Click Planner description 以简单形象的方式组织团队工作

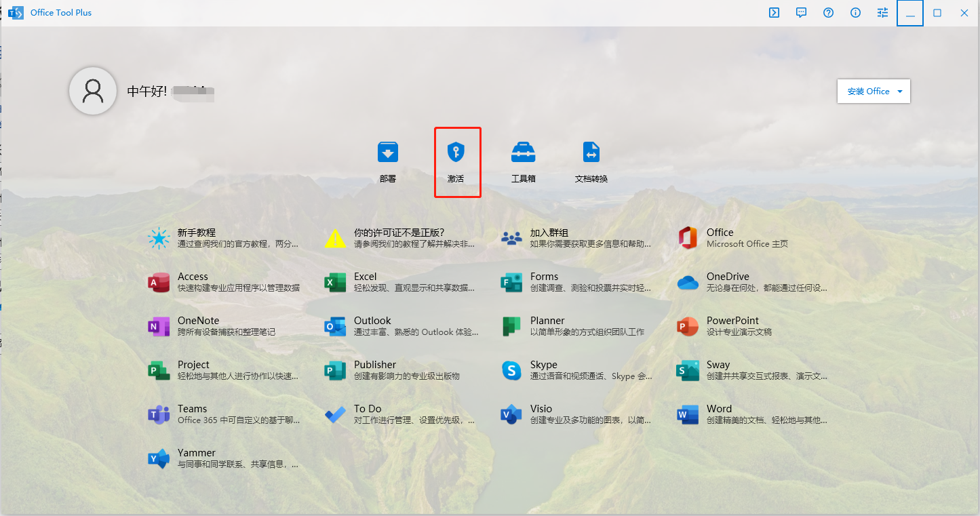point(587,332)
